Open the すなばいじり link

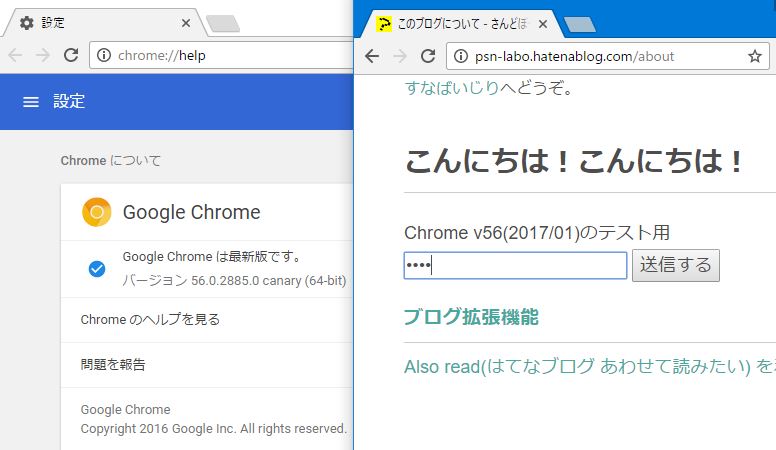pyautogui.click(x=452, y=88)
